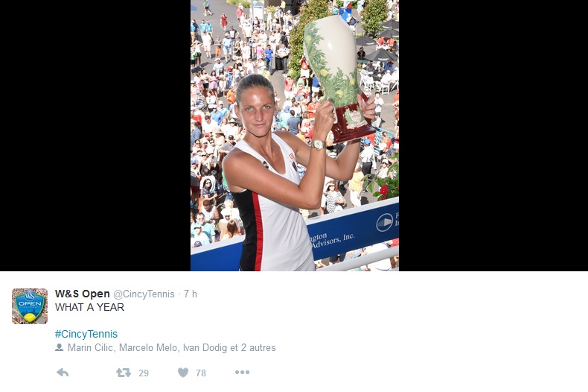View the 29 retweets count
This screenshot has height=392, width=588.
click(x=144, y=373)
